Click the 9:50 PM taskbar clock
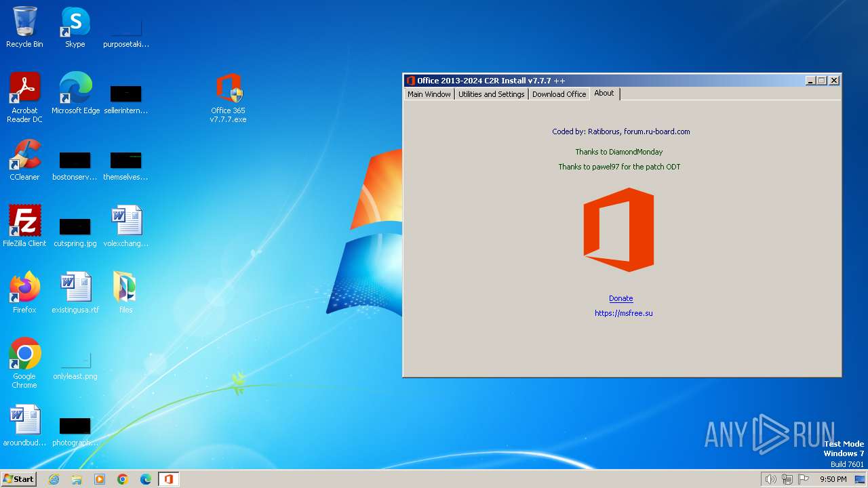This screenshot has width=868, height=488. click(x=833, y=479)
